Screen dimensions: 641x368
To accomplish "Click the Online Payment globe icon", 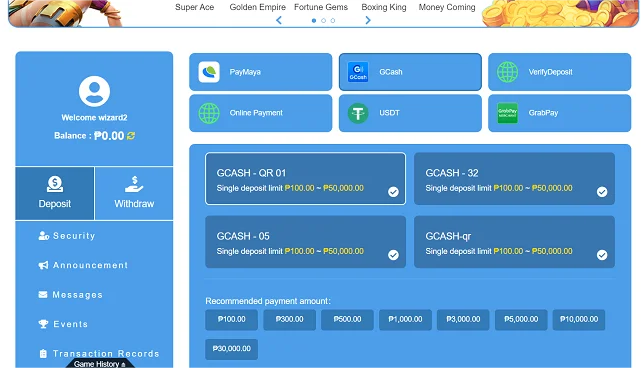I will point(209,113).
